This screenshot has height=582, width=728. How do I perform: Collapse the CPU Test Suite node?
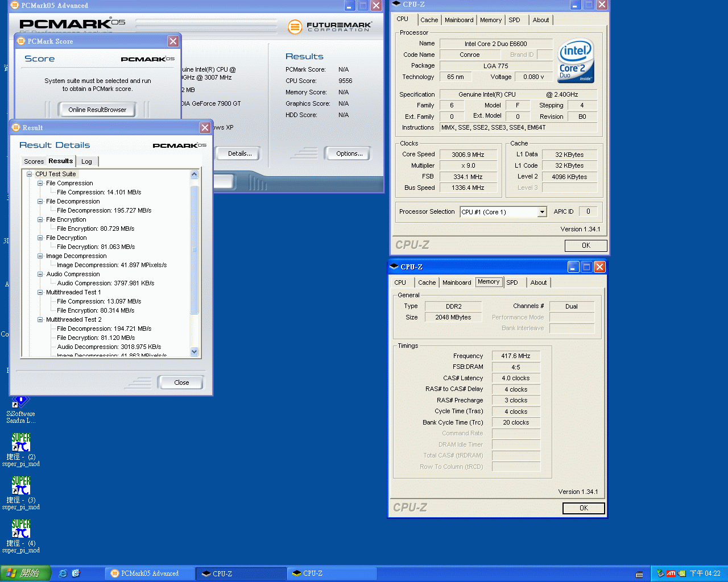click(30, 174)
